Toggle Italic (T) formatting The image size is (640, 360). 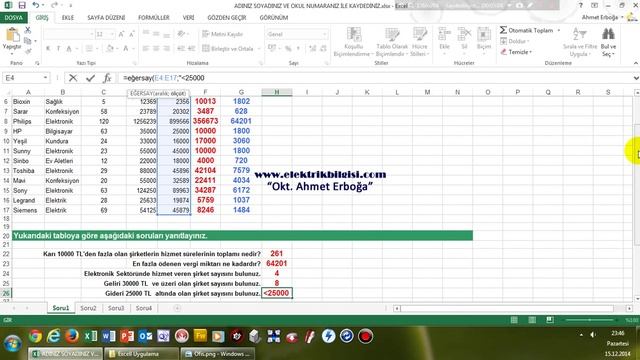click(58, 49)
